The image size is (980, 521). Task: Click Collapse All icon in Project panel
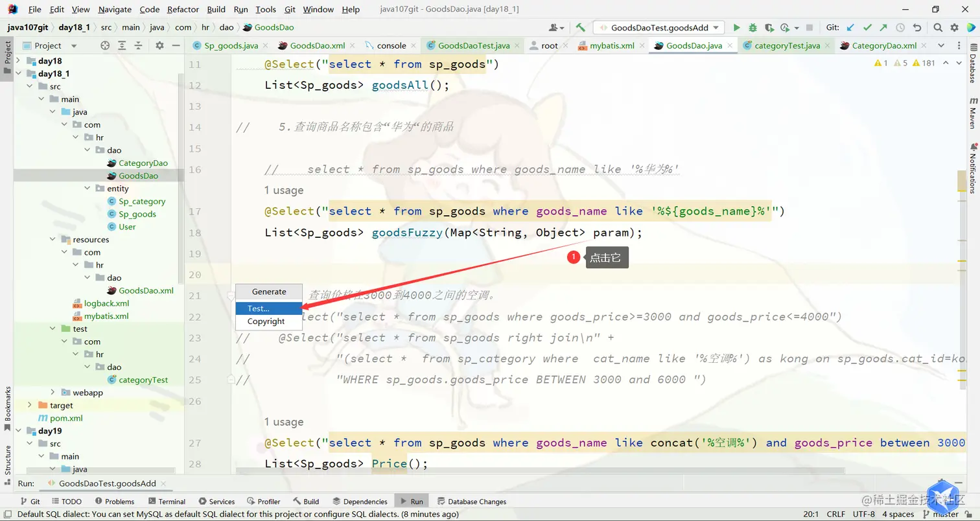click(138, 45)
